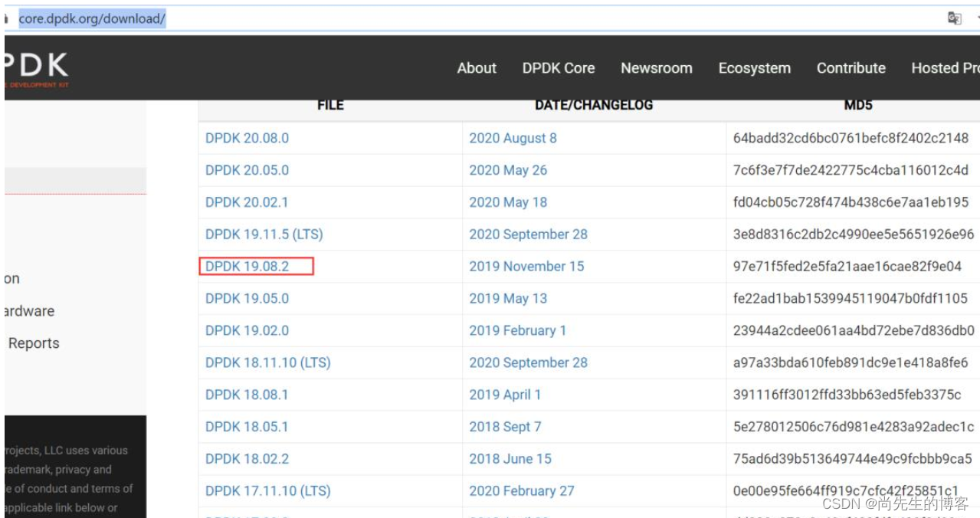The image size is (980, 518).
Task: Download DPDK 19.05.0
Action: tap(247, 298)
